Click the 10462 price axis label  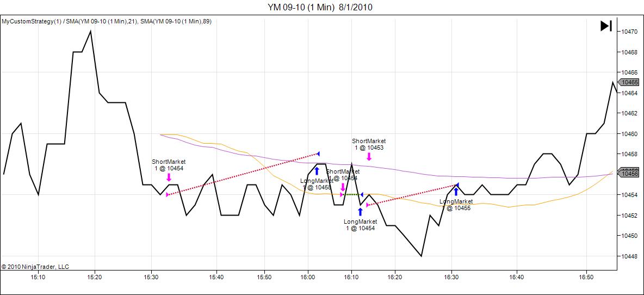tap(630, 113)
